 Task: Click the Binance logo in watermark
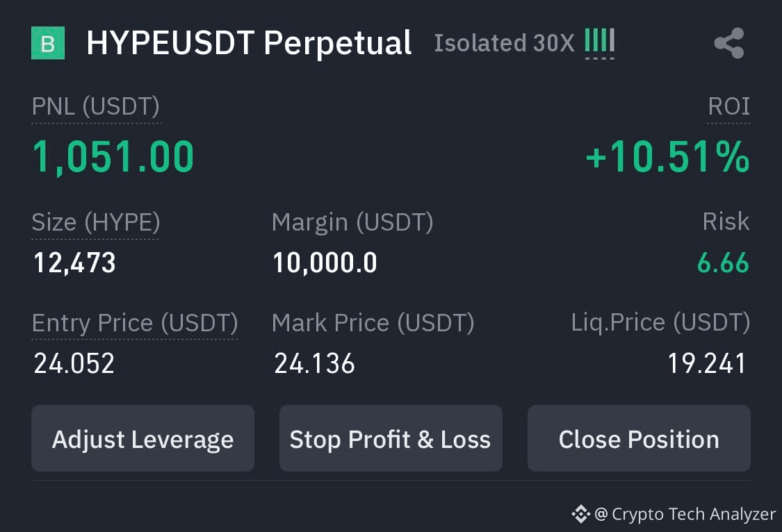(580, 513)
